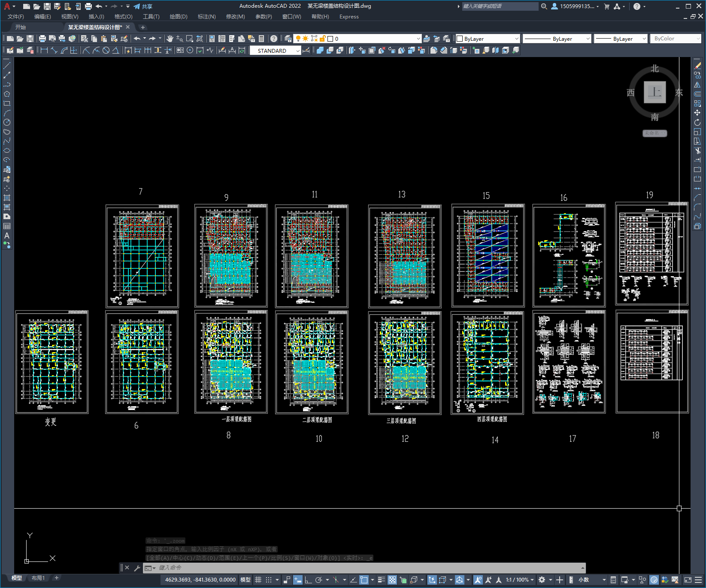The image size is (706, 588).
Task: Click the Zoom Window toolbar icon
Action: [x=189, y=39]
